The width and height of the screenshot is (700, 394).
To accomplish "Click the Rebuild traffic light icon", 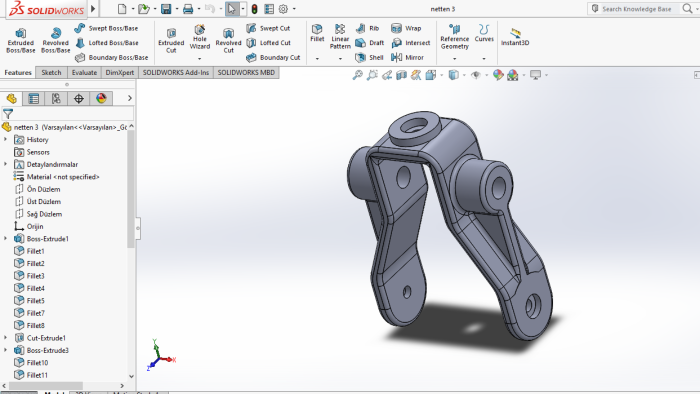I will click(x=254, y=9).
